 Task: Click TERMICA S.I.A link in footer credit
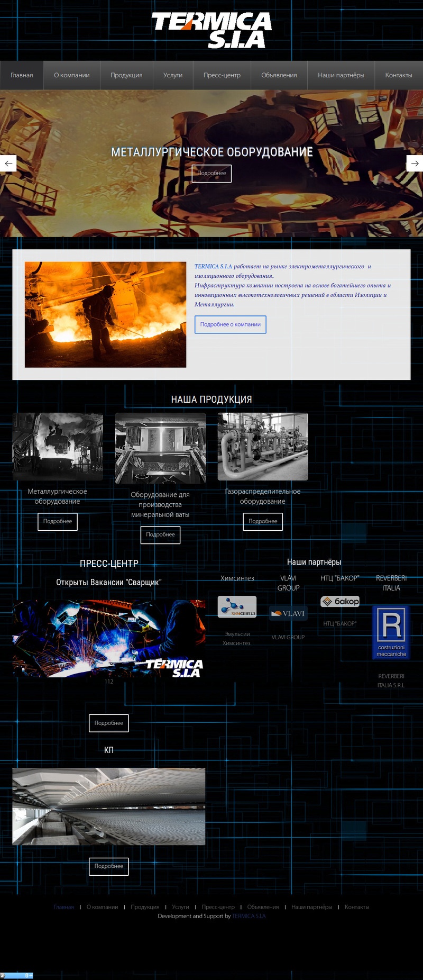(249, 916)
